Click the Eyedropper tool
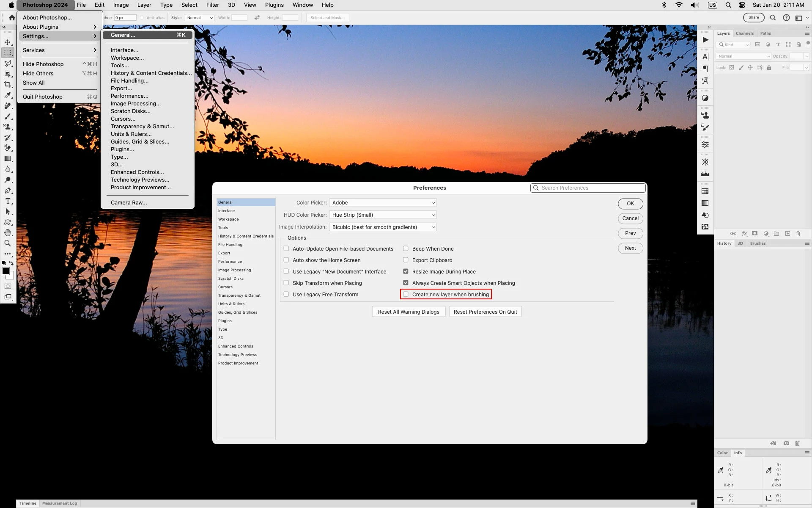The image size is (812, 508). pyautogui.click(x=8, y=95)
